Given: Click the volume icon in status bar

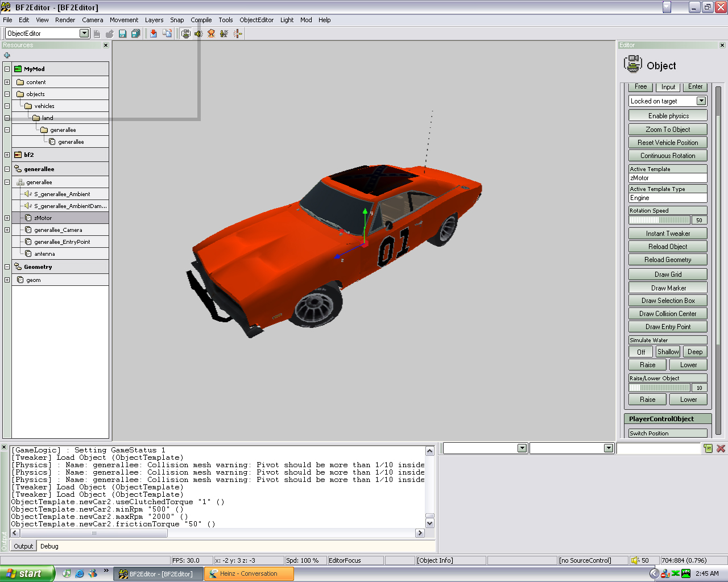Looking at the screenshot, I should (635, 560).
